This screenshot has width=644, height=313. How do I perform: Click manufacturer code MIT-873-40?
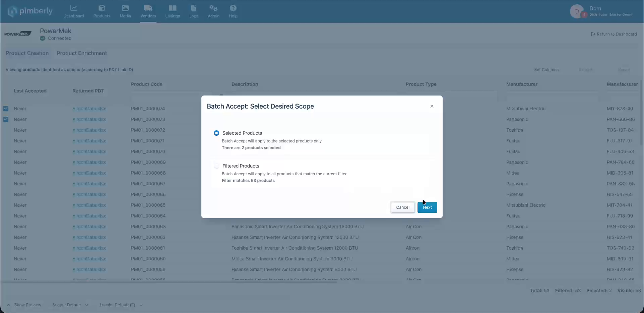pyautogui.click(x=620, y=109)
